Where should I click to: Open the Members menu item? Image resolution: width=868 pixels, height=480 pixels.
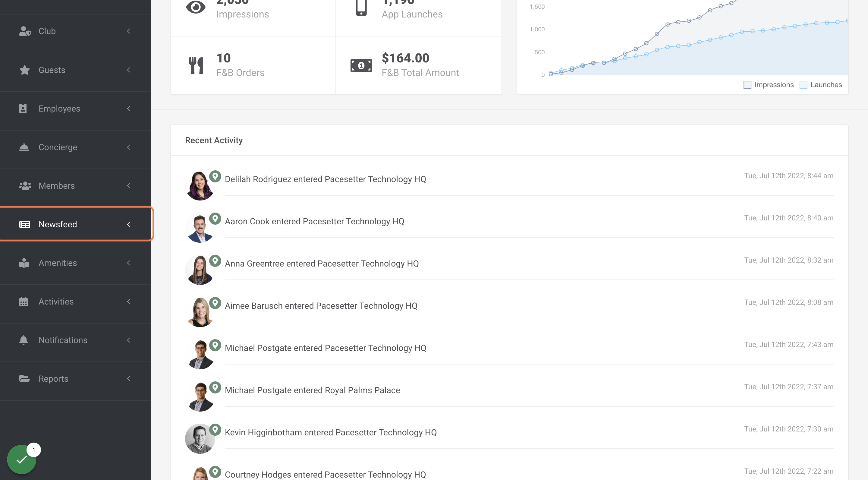(x=75, y=186)
